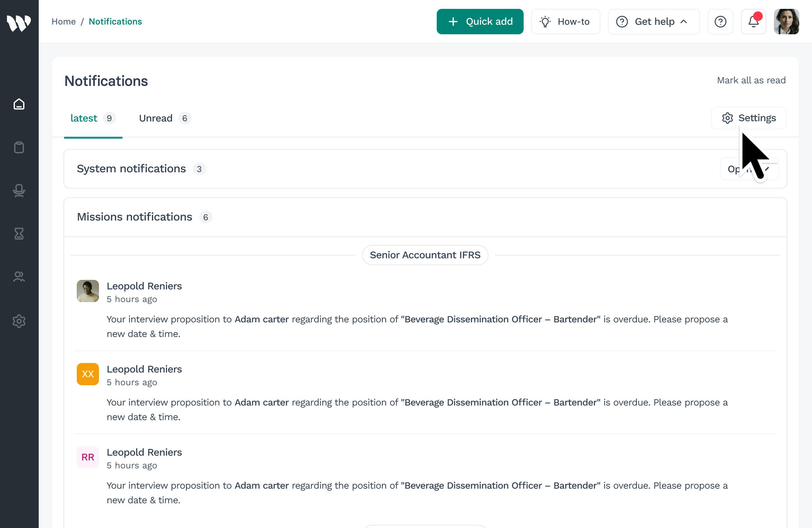Open the notification bell icon

(753, 22)
